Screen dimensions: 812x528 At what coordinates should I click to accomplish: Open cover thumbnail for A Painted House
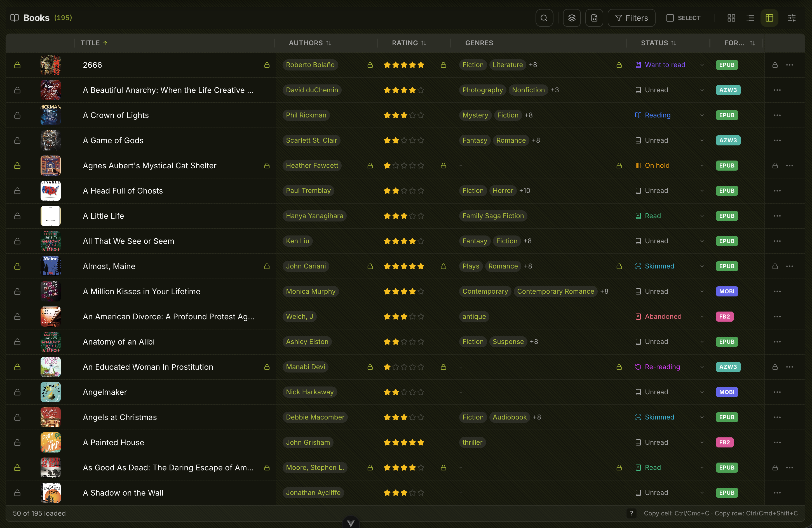(x=50, y=442)
